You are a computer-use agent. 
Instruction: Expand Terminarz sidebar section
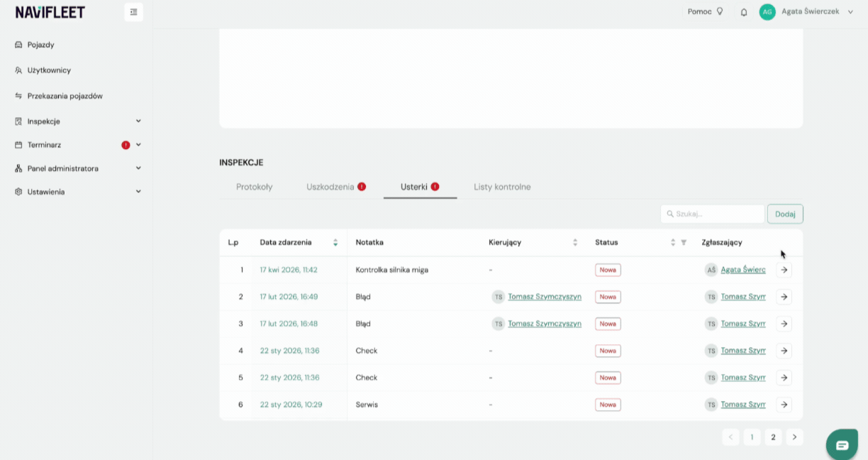[78, 145]
